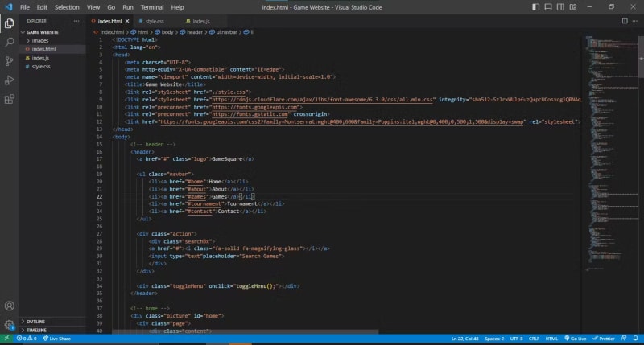This screenshot has height=345, width=644.
Task: Open the File menu
Action: [x=25, y=7]
